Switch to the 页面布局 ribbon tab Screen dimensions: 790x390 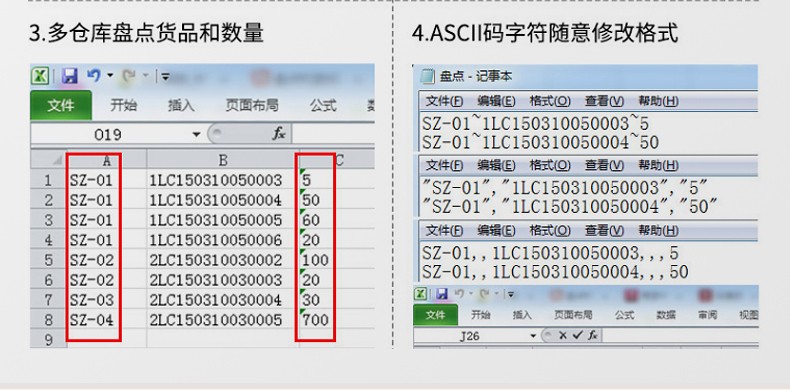point(252,105)
